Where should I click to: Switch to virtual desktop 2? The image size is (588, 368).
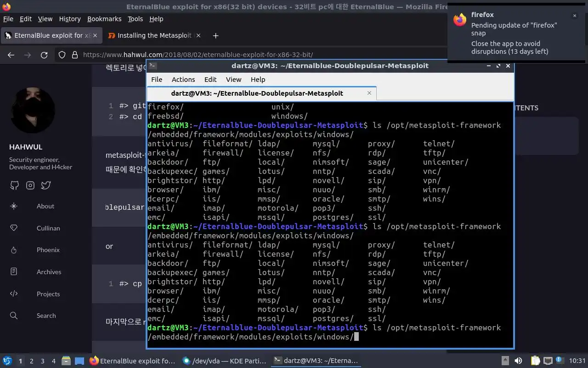(31, 361)
